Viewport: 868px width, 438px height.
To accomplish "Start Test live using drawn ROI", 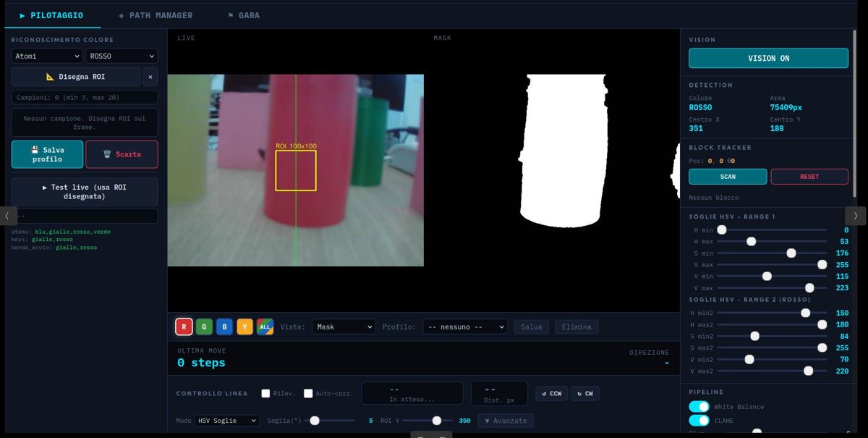I will 85,192.
